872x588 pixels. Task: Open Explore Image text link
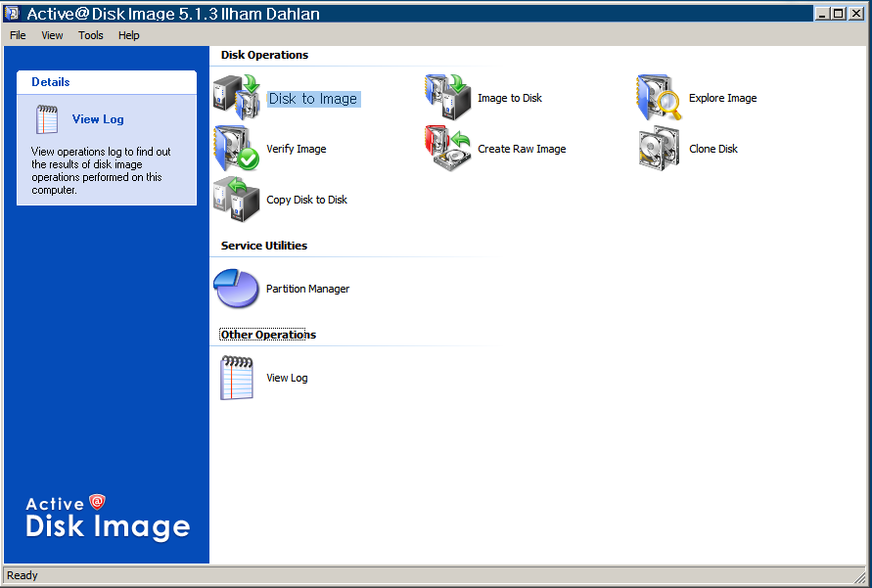[x=722, y=98]
